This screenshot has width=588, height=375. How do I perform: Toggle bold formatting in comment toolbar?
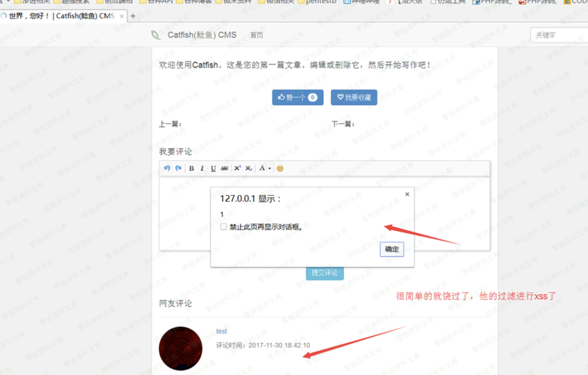(x=191, y=168)
